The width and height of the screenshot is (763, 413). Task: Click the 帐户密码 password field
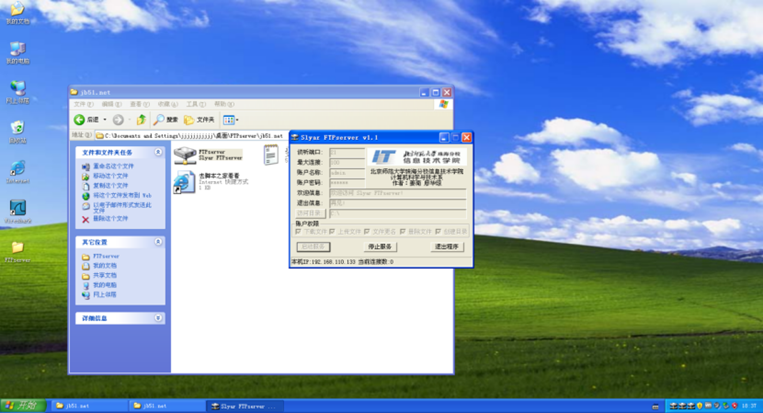347,183
